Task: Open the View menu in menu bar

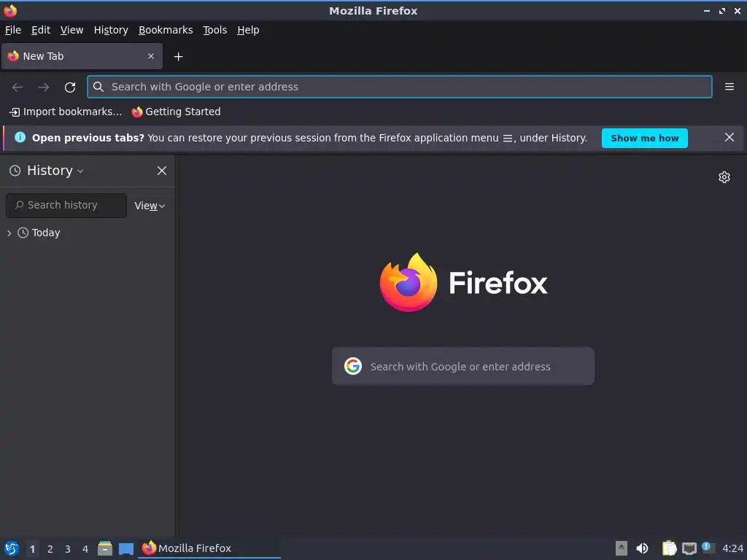Action: (72, 30)
